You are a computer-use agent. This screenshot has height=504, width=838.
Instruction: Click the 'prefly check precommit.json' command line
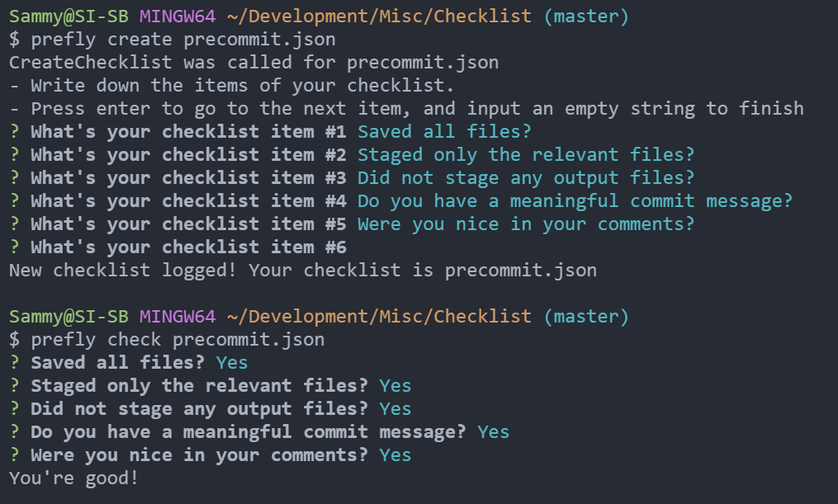pyautogui.click(x=167, y=340)
